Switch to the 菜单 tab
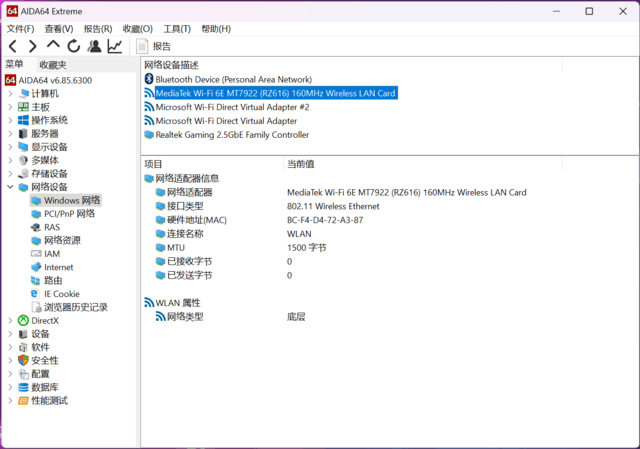Viewport: 640px width, 449px height. coord(14,64)
